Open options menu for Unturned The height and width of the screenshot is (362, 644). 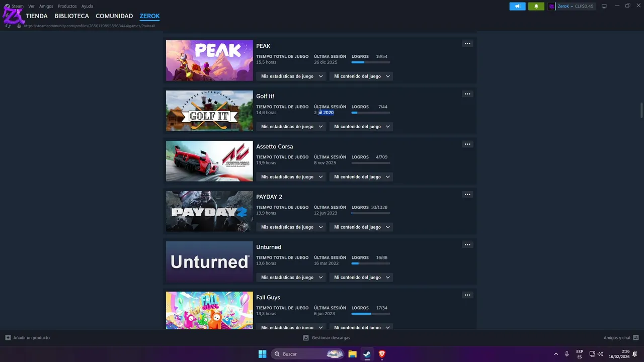(467, 245)
